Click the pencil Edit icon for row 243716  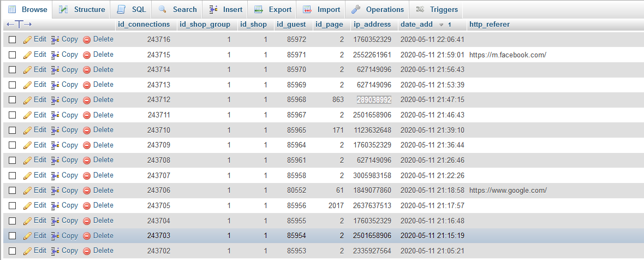click(x=27, y=40)
